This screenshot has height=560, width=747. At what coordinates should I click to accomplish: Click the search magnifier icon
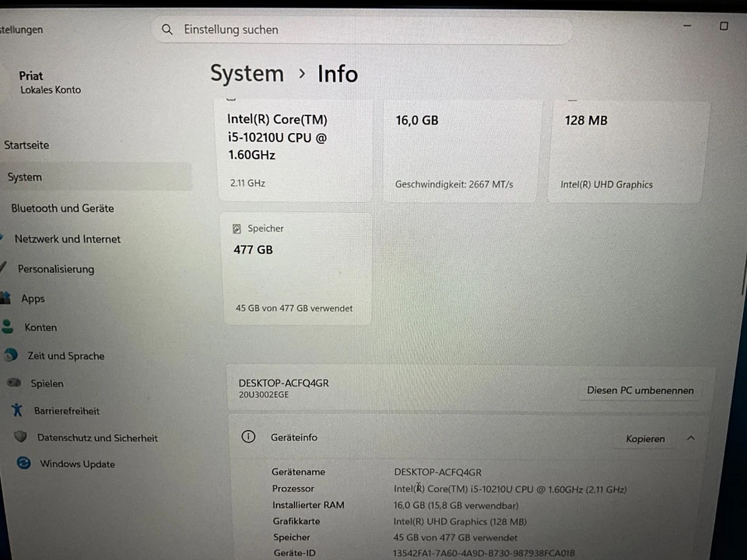167,30
